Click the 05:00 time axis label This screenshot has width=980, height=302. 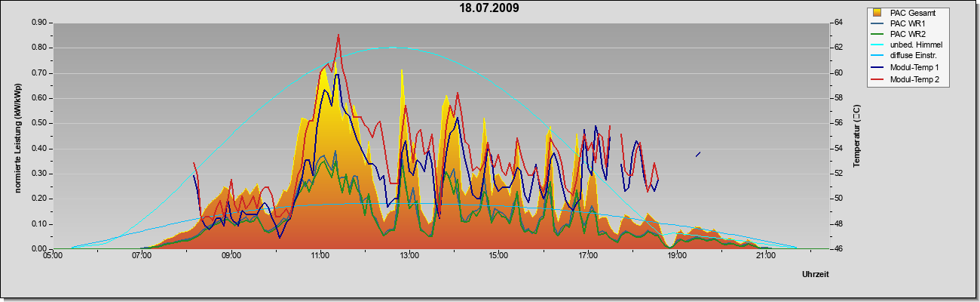coord(54,257)
